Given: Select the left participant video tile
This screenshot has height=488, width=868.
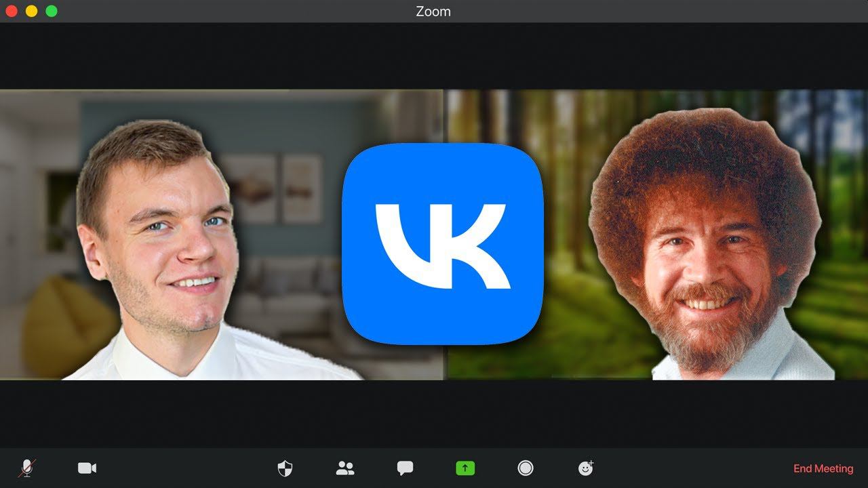Looking at the screenshot, I should [x=221, y=235].
